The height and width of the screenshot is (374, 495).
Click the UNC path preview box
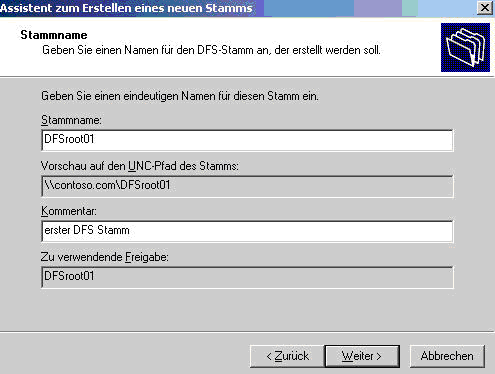(247, 186)
